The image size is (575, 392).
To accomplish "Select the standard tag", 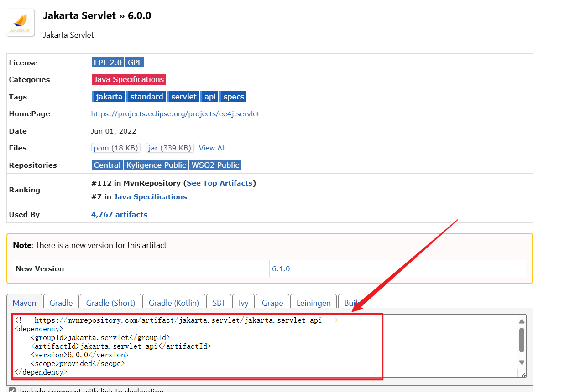I will click(146, 97).
